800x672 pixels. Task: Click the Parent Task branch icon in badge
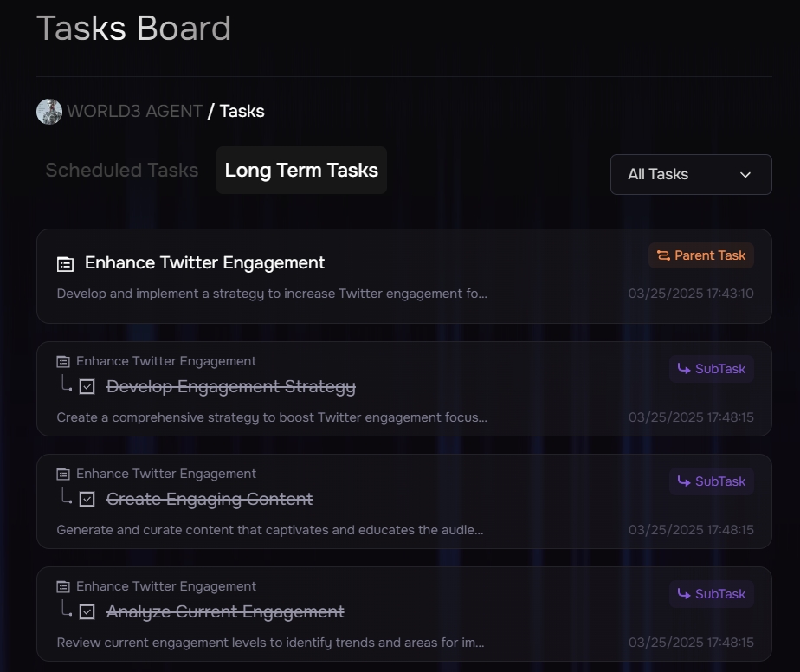click(663, 255)
